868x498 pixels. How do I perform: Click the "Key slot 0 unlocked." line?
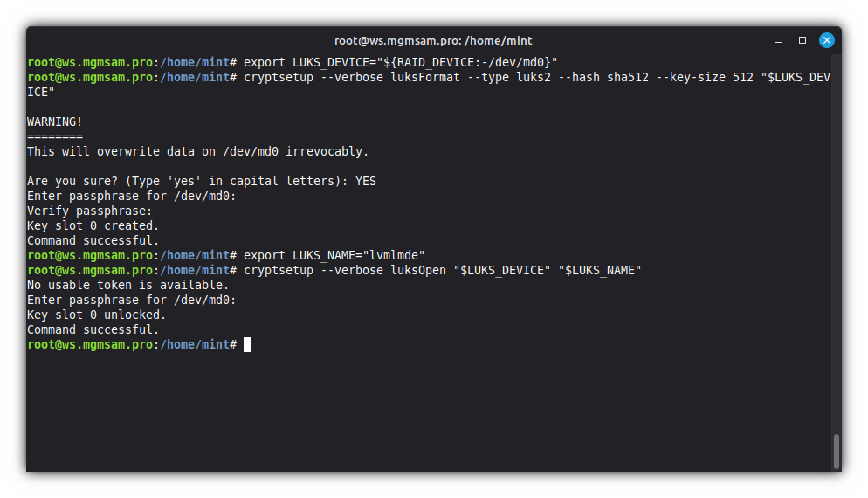click(x=97, y=315)
